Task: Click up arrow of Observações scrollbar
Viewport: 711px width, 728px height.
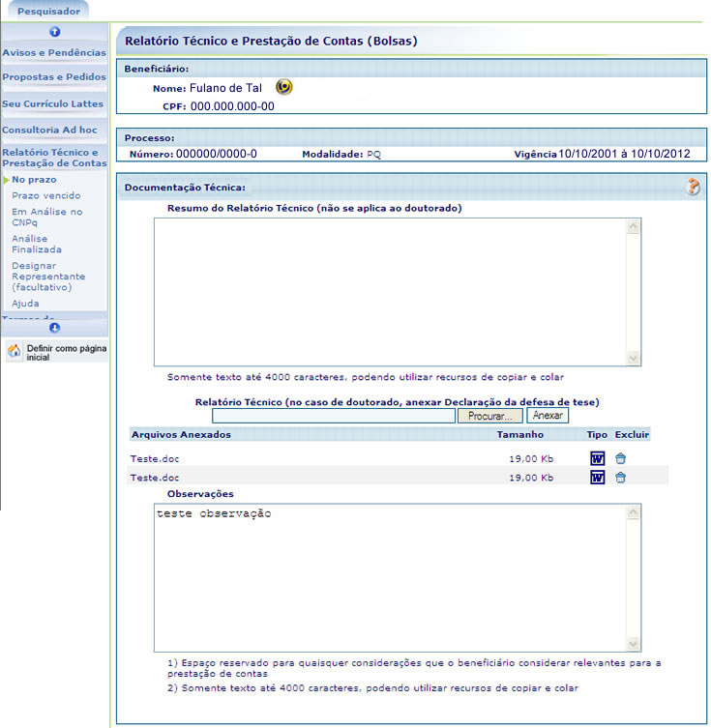Action: pyautogui.click(x=633, y=512)
